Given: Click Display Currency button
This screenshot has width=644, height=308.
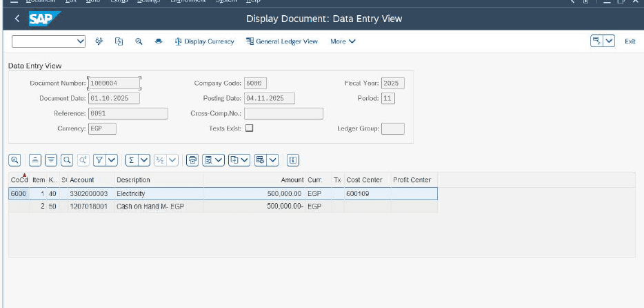Looking at the screenshot, I should tap(205, 41).
